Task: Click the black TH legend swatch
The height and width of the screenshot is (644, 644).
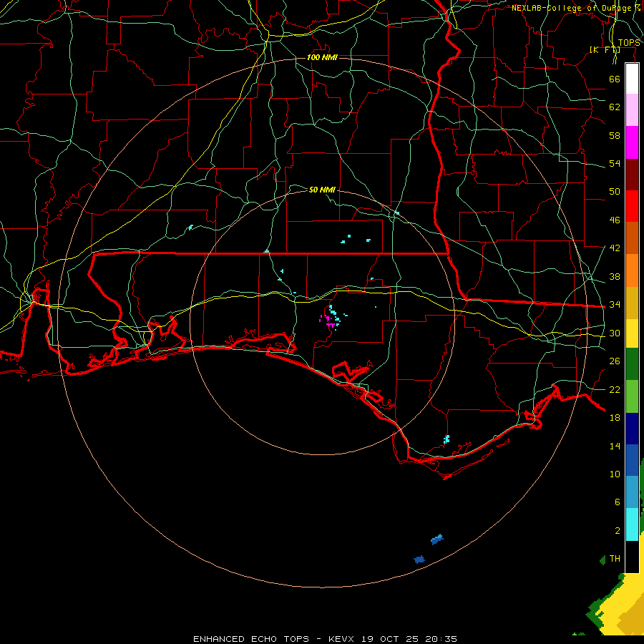Action: (x=632, y=557)
